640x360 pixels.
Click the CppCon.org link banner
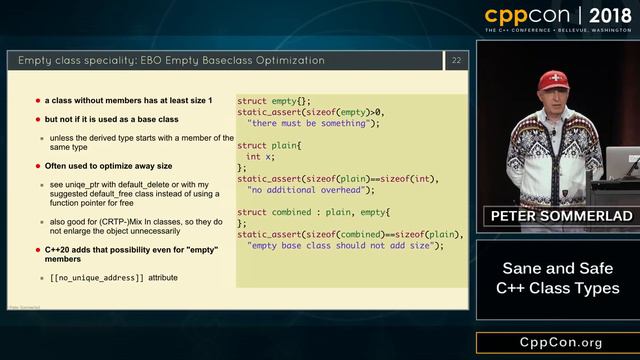tap(558, 342)
